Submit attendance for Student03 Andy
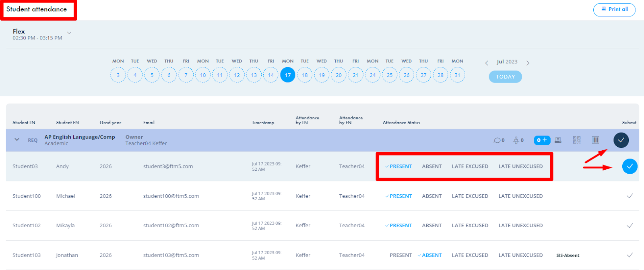 630,166
